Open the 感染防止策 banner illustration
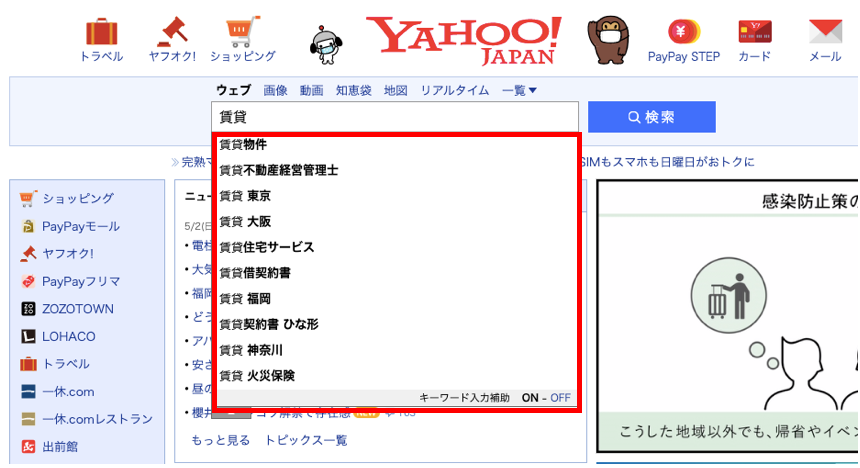This screenshot has width=860, height=468. [x=728, y=316]
